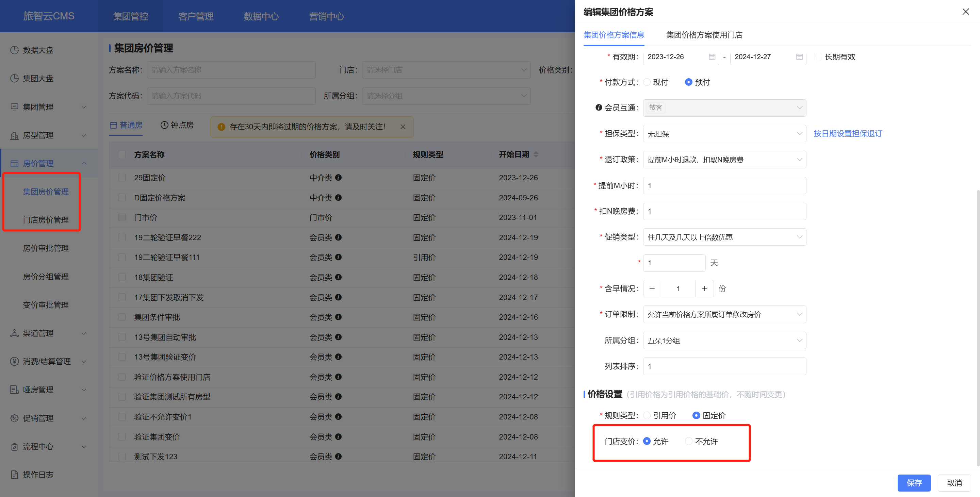The height and width of the screenshot is (497, 980).
Task: Open 按日期设置担保退订 link
Action: pos(848,133)
